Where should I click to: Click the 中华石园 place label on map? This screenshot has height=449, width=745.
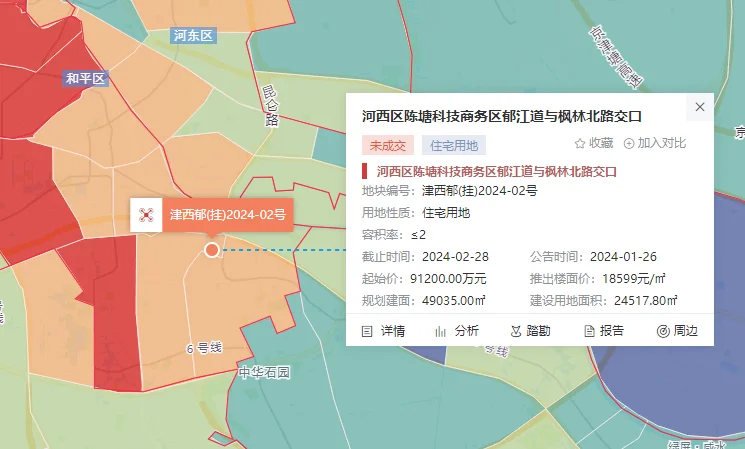264,372
